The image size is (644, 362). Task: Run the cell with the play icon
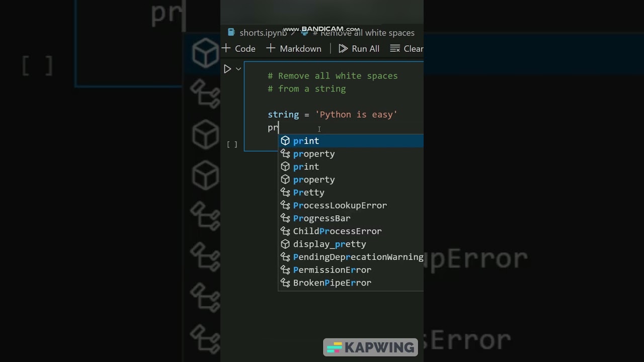point(227,69)
